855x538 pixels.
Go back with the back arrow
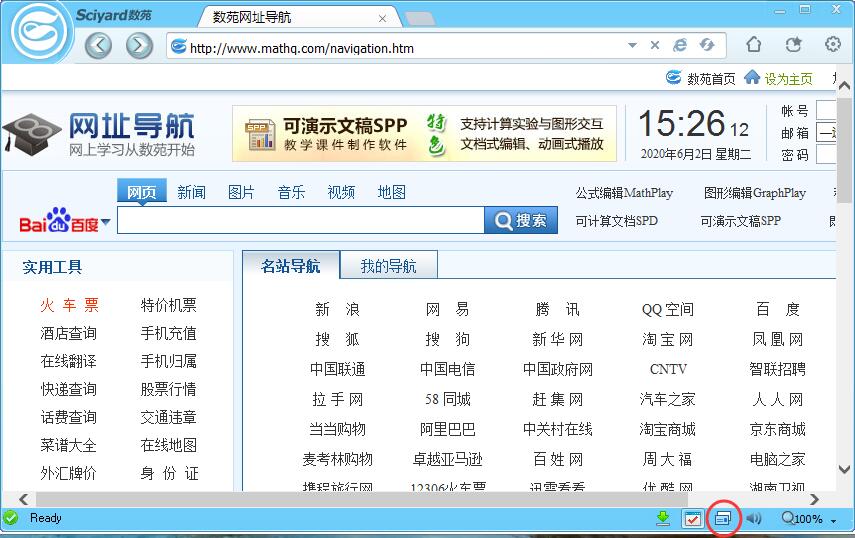98,45
